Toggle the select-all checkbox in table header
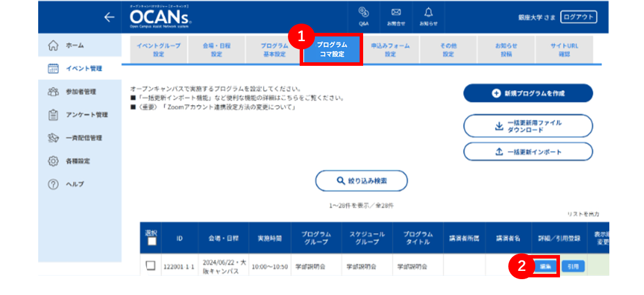This screenshot has height=295, width=644. [152, 242]
